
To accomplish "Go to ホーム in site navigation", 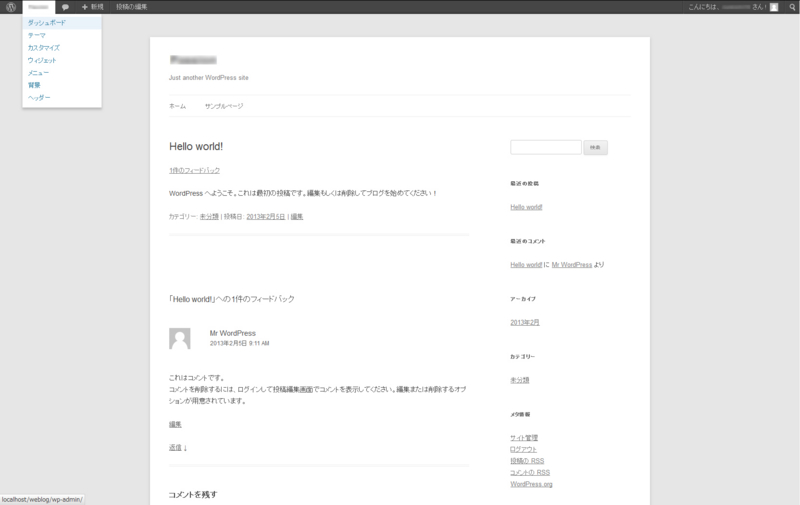I will pyautogui.click(x=178, y=106).
